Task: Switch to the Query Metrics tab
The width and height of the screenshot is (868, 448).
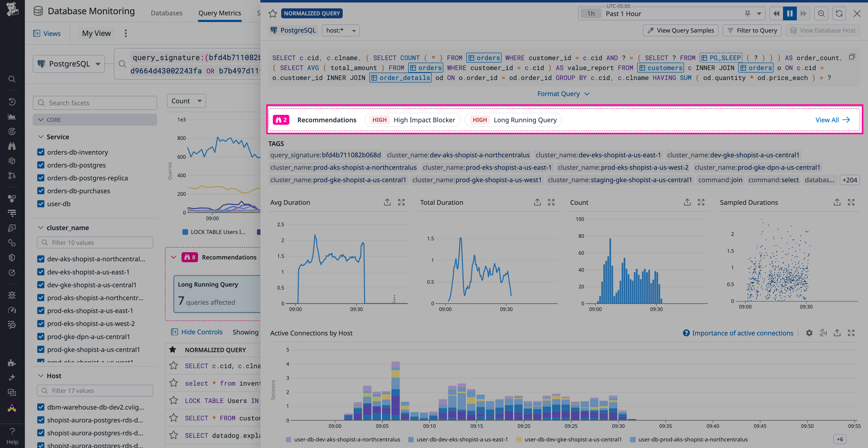Action: pyautogui.click(x=220, y=13)
